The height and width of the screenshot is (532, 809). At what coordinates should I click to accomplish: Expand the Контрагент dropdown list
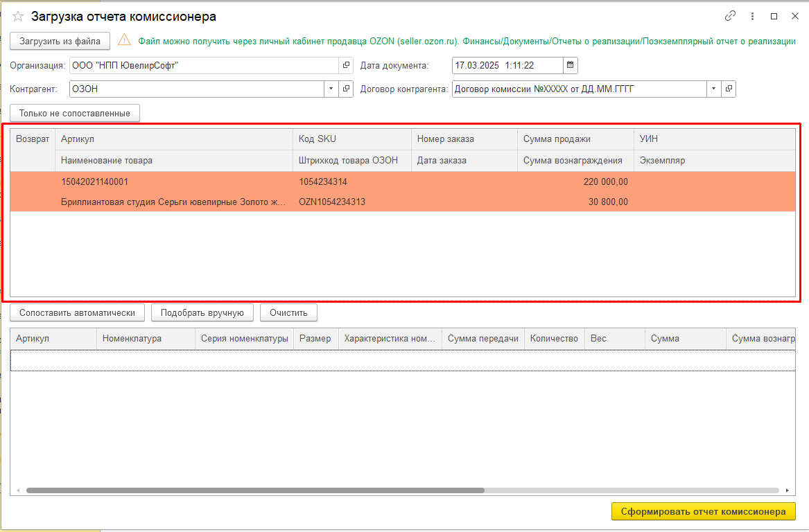331,89
